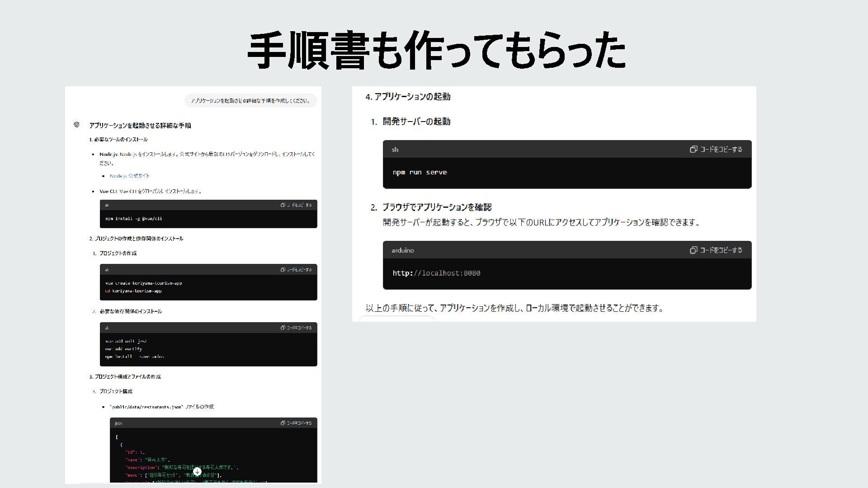Click the 'arduino' language label
The height and width of the screenshot is (488, 868).
click(x=402, y=250)
